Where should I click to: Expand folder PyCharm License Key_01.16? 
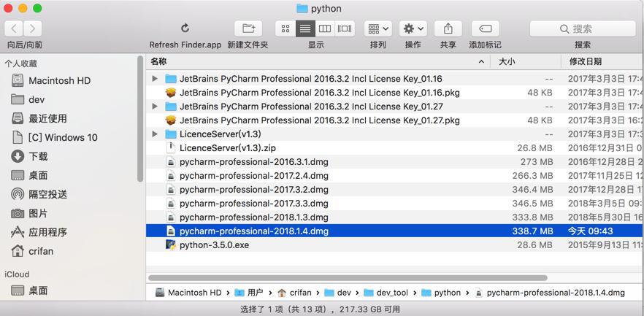[155, 78]
